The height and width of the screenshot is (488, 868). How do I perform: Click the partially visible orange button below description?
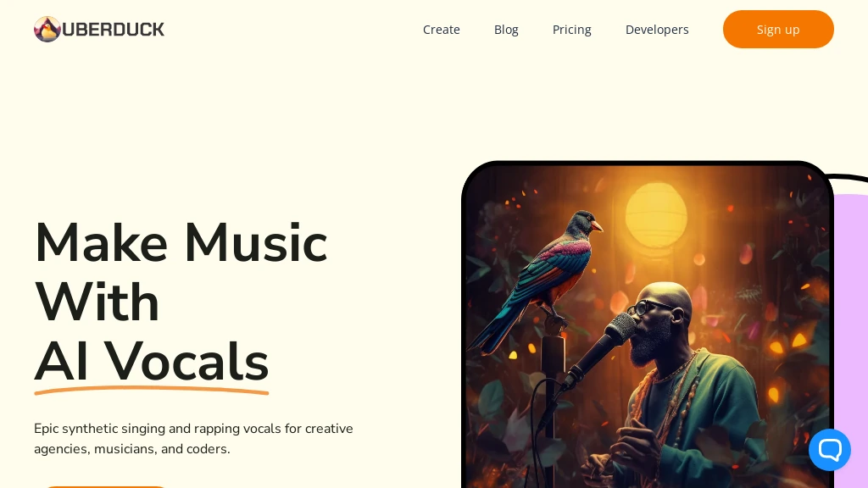105,486
